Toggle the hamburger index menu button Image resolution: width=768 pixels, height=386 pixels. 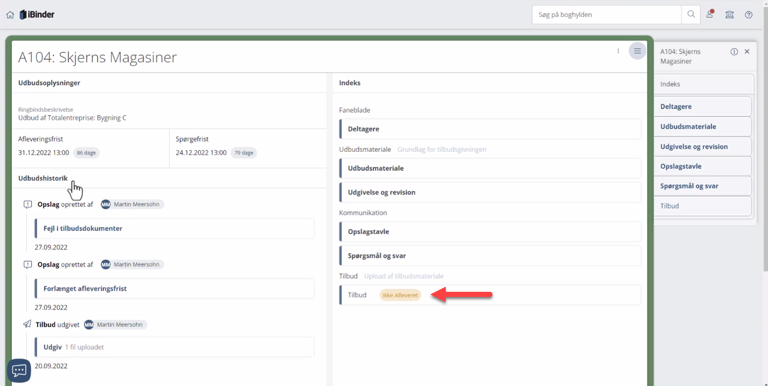[637, 51]
